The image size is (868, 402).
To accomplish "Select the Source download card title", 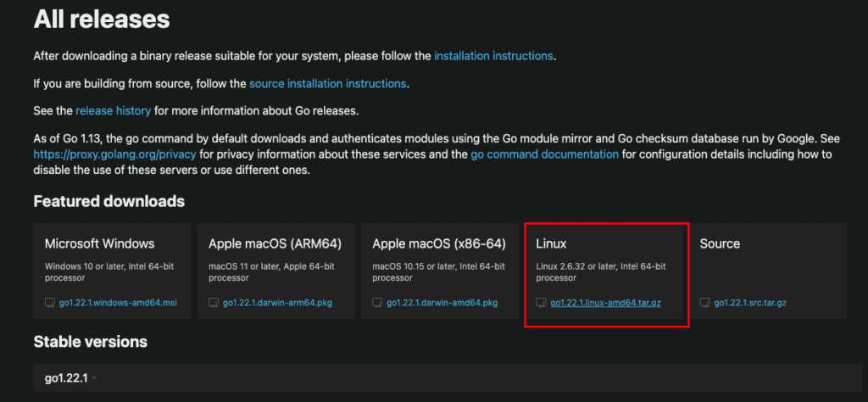I will (720, 244).
